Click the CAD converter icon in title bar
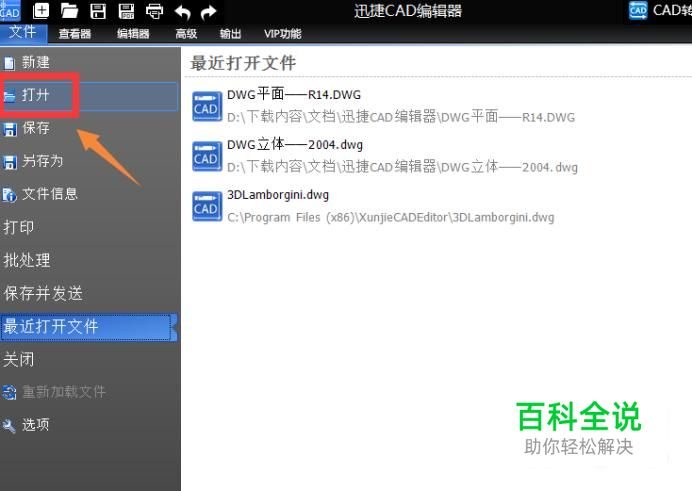 [x=638, y=10]
